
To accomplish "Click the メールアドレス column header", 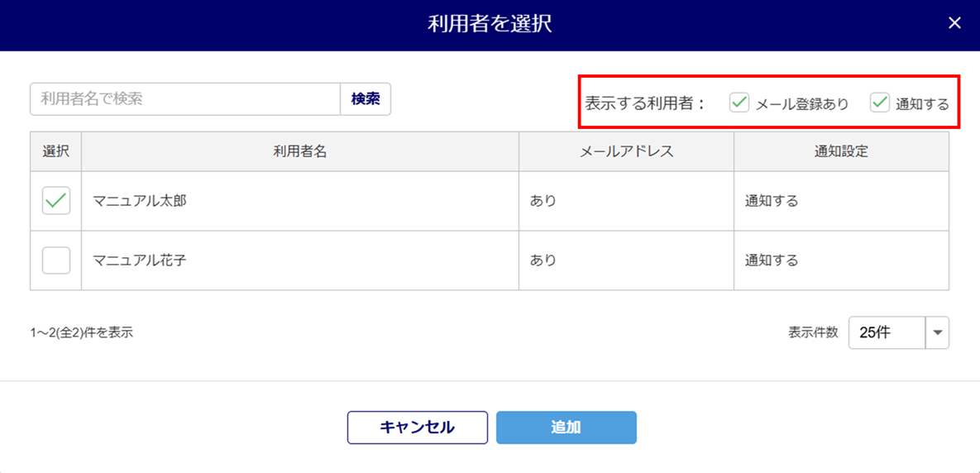I will (x=626, y=151).
